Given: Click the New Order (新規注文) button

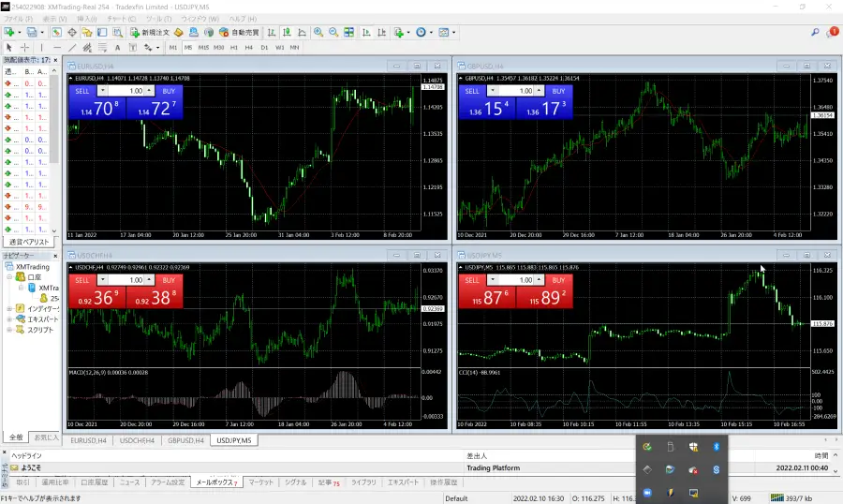Looking at the screenshot, I should click(149, 32).
